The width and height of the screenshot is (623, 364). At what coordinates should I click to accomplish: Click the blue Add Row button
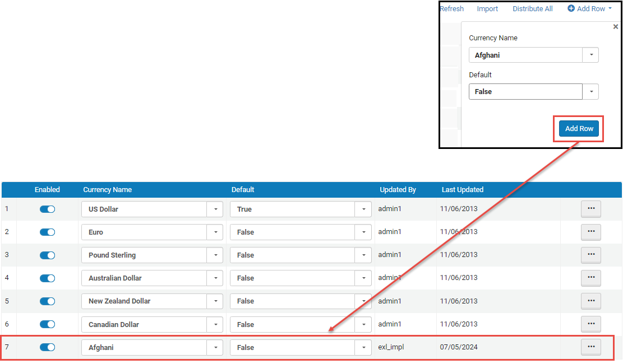pyautogui.click(x=579, y=129)
